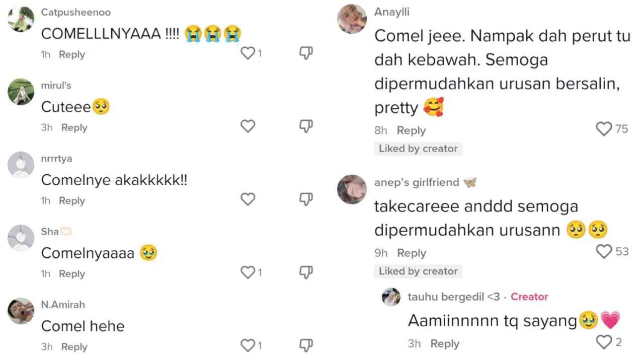Like nrrrtya's Comelnye akakkkkk comment
Viewport: 644px width, 362px height.
[248, 199]
